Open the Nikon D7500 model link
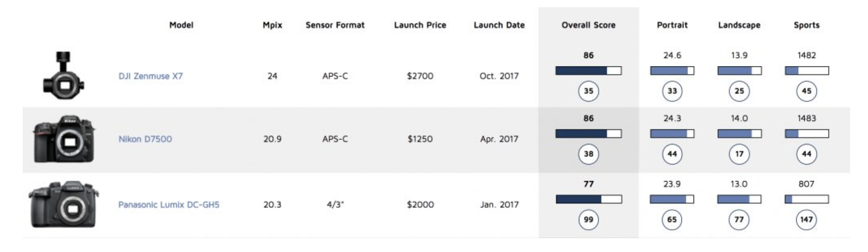The image size is (868, 252). point(145,139)
